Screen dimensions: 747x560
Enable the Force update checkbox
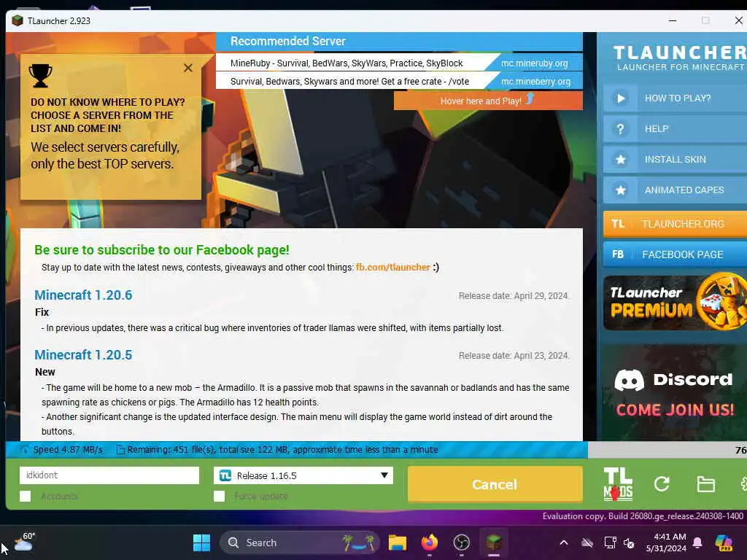(x=219, y=496)
